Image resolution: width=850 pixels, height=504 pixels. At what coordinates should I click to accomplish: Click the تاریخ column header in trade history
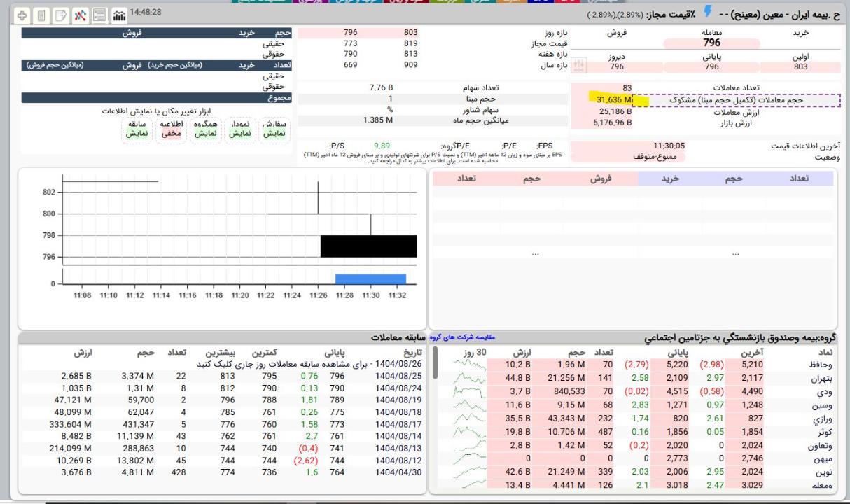(x=409, y=353)
